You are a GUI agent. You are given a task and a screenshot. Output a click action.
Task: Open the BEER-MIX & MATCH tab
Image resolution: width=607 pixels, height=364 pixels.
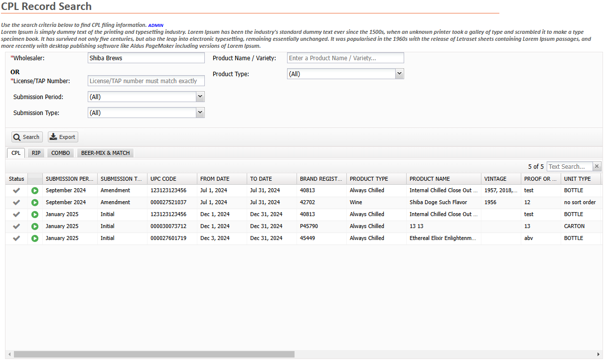click(105, 153)
